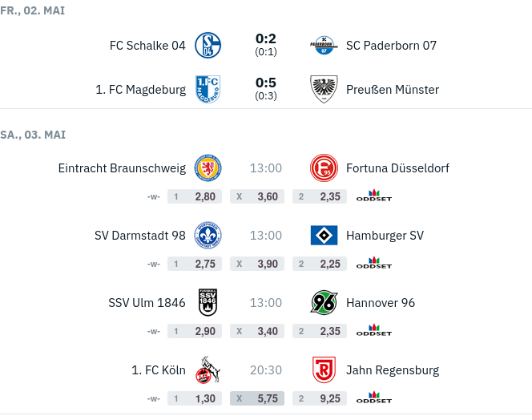Click the 0:5 Magdeburg match score
The width and height of the screenshot is (532, 420).
266,83
